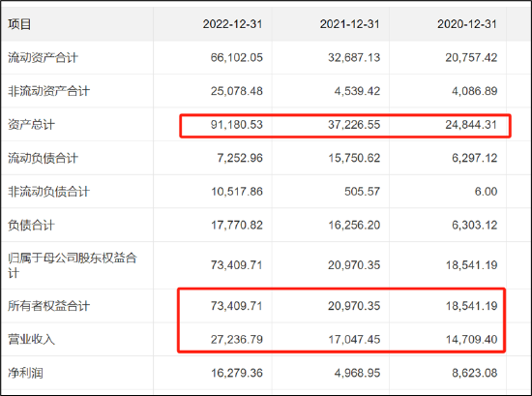Click the value 17,770.82

[237, 226]
